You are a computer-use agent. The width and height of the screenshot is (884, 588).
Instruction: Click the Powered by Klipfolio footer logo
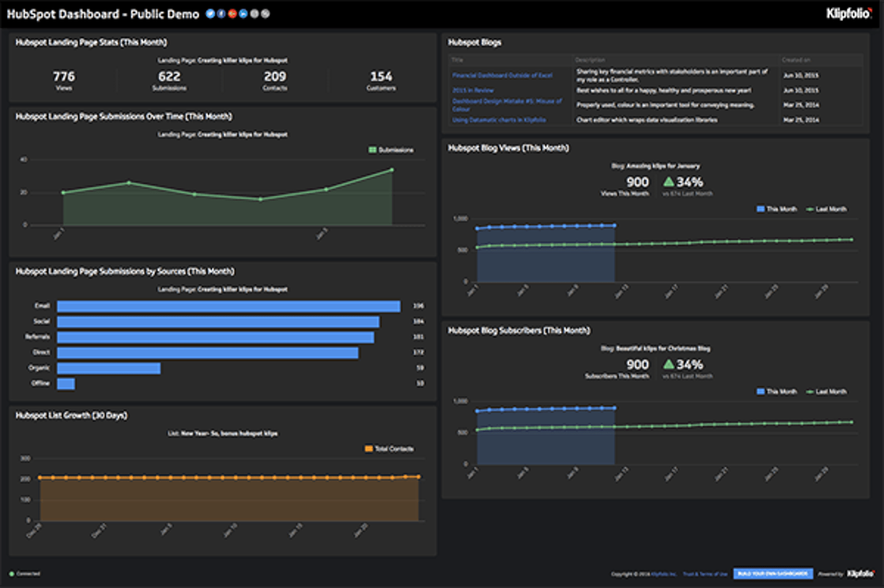pyautogui.click(x=860, y=573)
